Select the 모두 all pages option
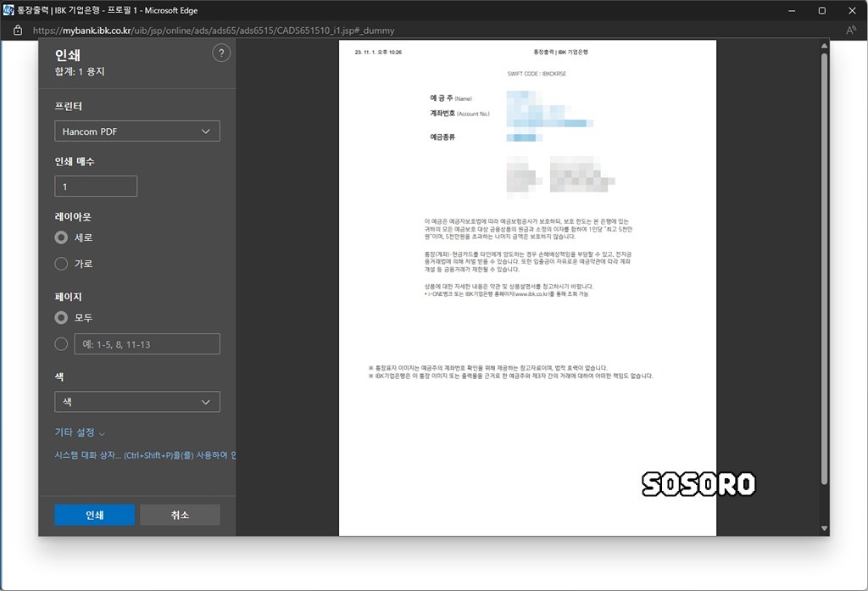The width and height of the screenshot is (868, 591). [61, 317]
